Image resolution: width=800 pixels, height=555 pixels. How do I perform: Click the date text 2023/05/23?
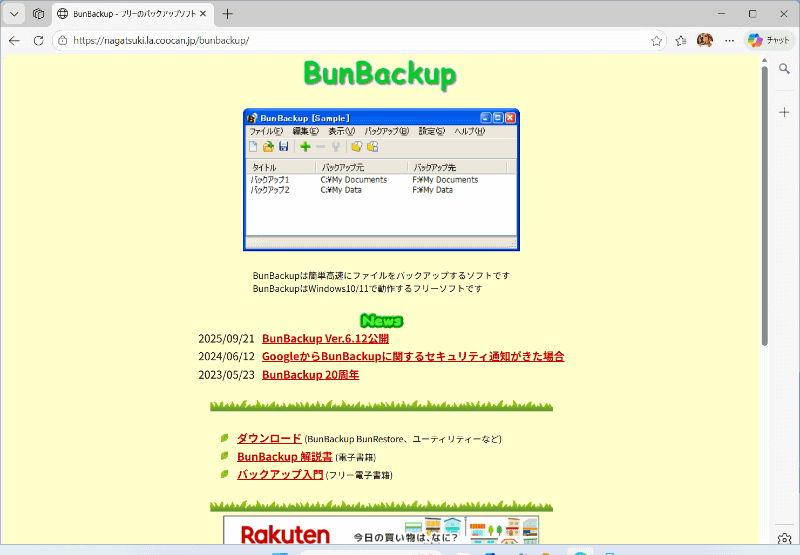coord(227,375)
